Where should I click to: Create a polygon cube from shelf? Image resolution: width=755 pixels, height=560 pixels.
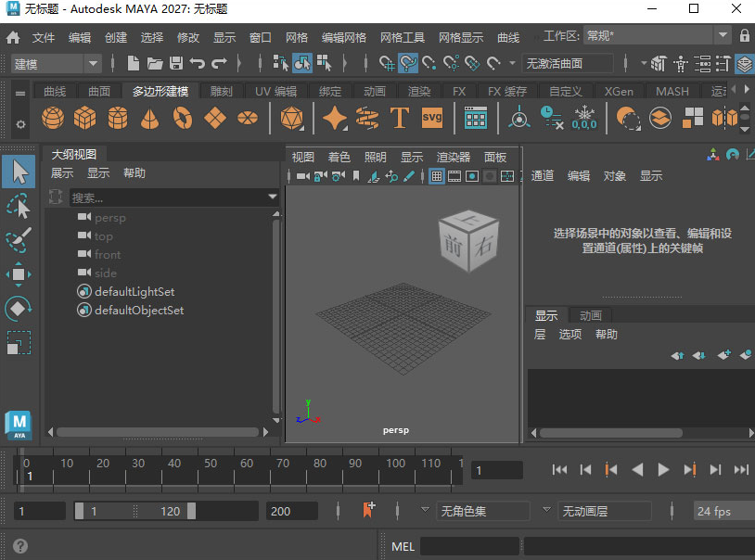(84, 118)
